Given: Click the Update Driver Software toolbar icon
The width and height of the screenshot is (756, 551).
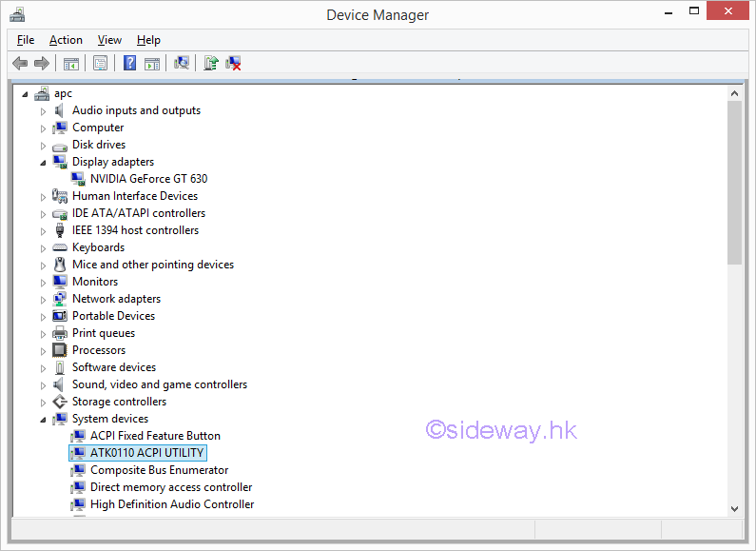Looking at the screenshot, I should point(211,63).
